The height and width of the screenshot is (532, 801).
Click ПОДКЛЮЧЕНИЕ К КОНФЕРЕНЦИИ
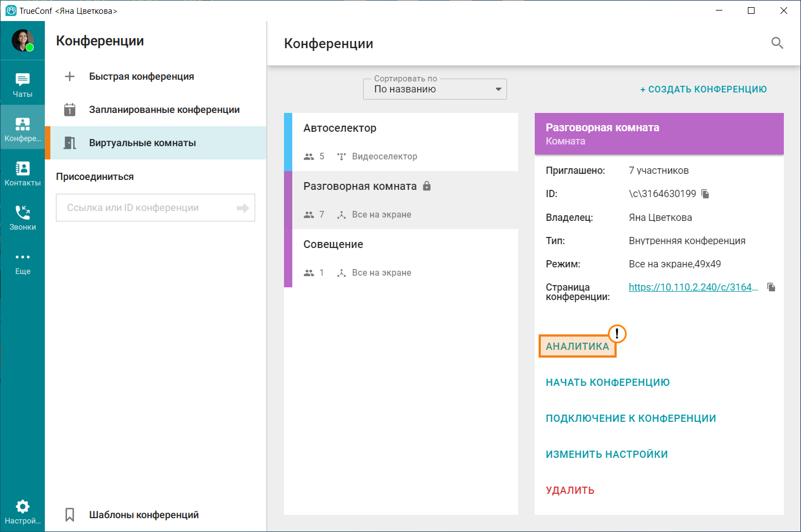pyautogui.click(x=631, y=419)
